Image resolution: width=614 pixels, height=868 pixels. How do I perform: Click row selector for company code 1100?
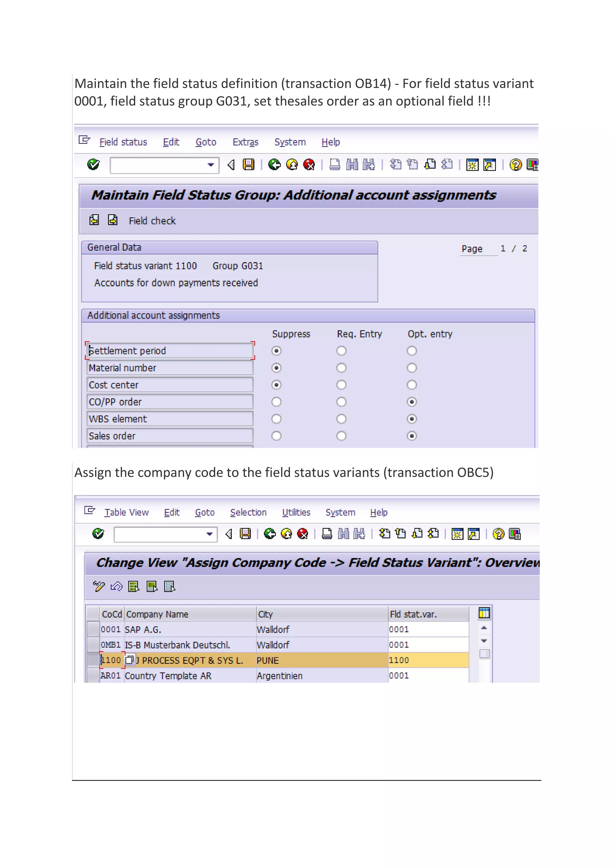tap(93, 660)
